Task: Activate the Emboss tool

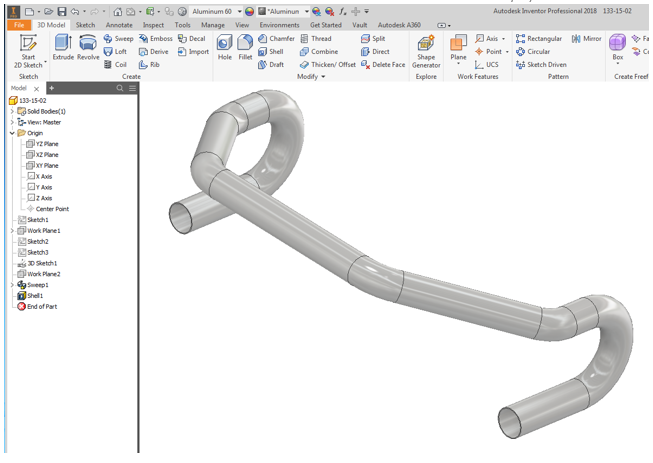Action: [156, 39]
